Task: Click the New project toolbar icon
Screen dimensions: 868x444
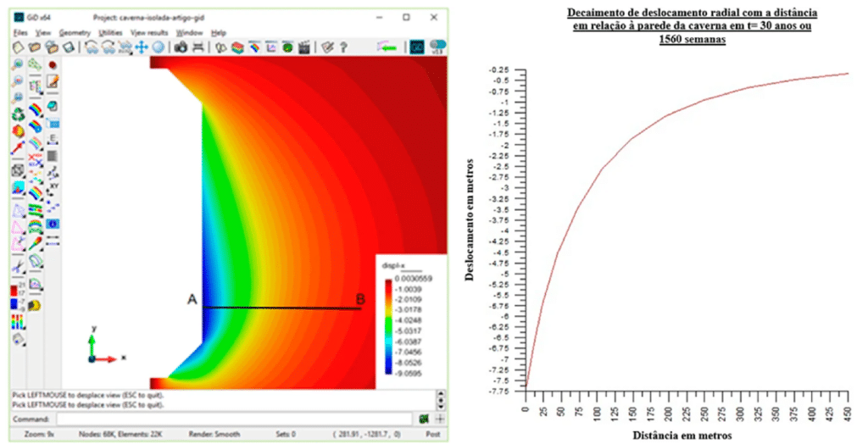Action: (19, 47)
